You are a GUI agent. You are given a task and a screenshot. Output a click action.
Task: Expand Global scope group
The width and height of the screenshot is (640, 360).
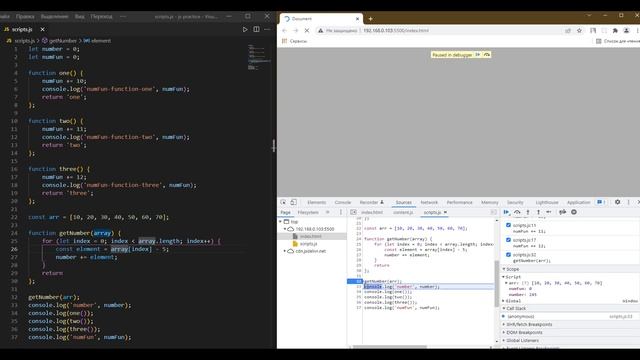(503, 301)
